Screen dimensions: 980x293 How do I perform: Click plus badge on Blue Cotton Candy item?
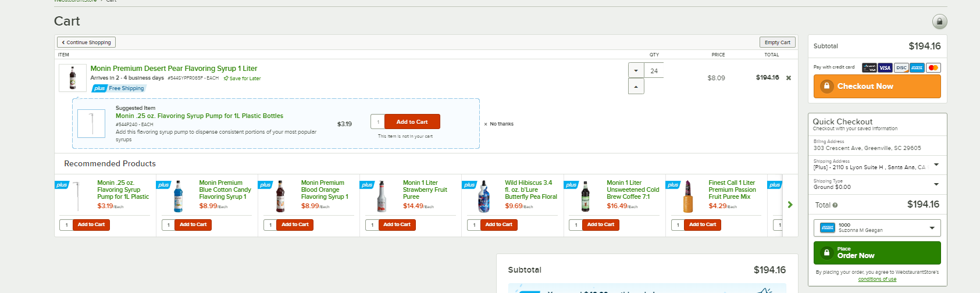coord(163,185)
